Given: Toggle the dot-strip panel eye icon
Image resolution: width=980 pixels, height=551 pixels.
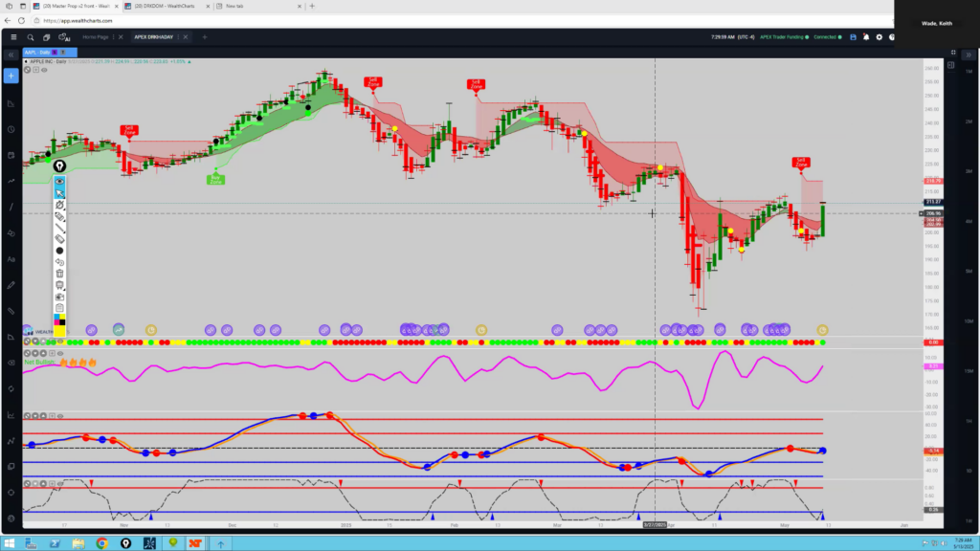Looking at the screenshot, I should 60,342.
